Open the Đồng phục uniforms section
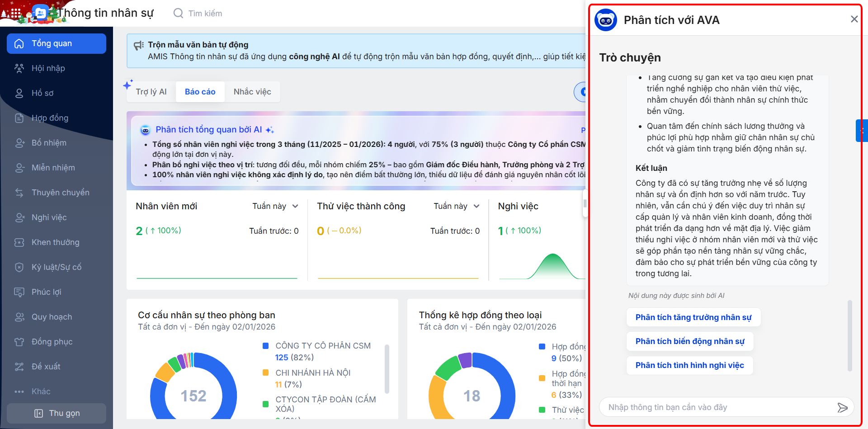 coord(57,342)
